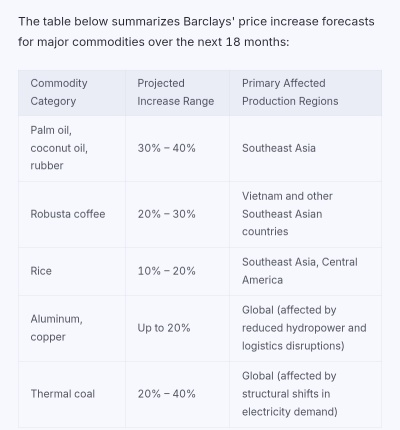Click the Commodity Category column header

tap(59, 92)
